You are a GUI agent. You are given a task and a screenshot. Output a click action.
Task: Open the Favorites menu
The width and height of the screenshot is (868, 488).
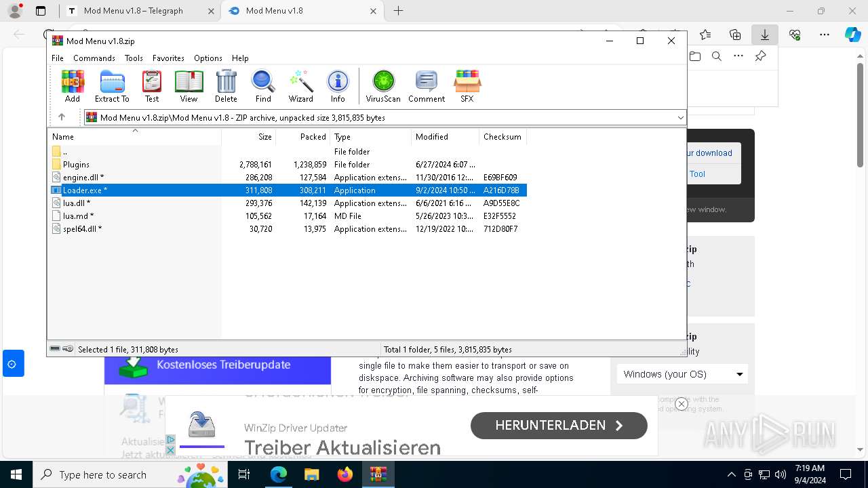point(168,58)
